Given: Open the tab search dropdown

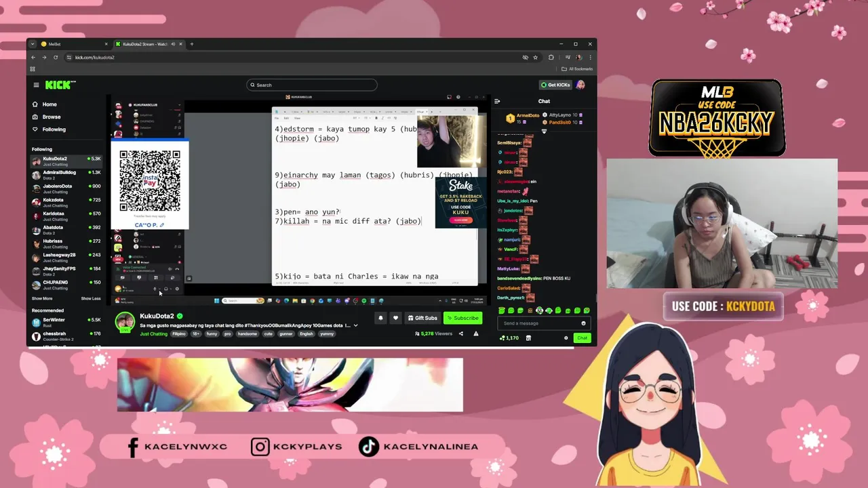Looking at the screenshot, I should (32, 44).
